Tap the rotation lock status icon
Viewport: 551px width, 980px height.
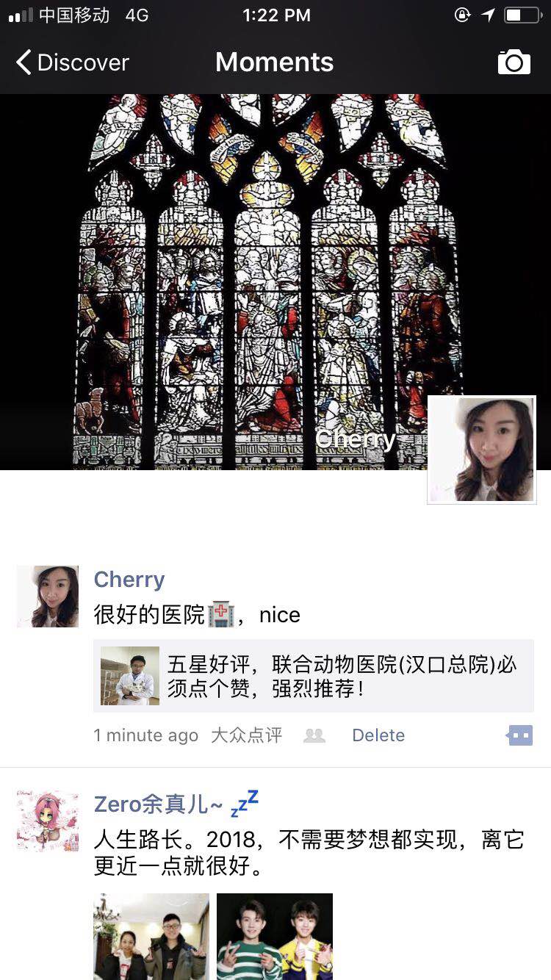[x=462, y=15]
